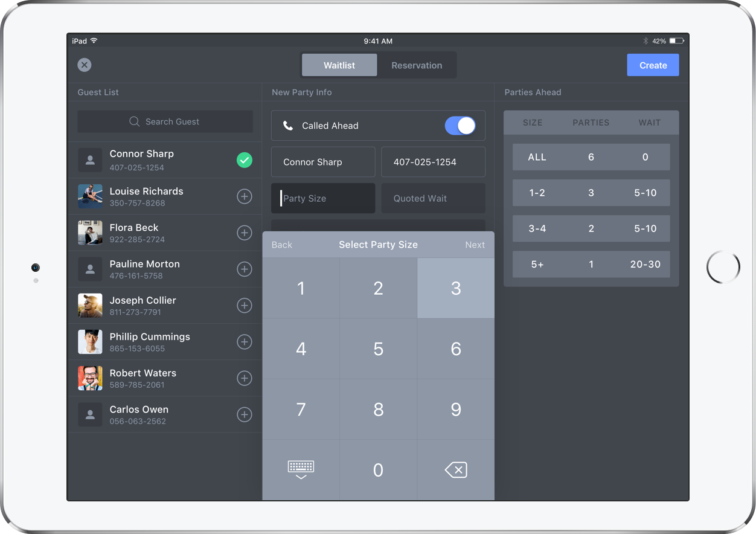This screenshot has height=534, width=756.
Task: Add Pauline Morton using plus icon
Action: pyautogui.click(x=245, y=269)
